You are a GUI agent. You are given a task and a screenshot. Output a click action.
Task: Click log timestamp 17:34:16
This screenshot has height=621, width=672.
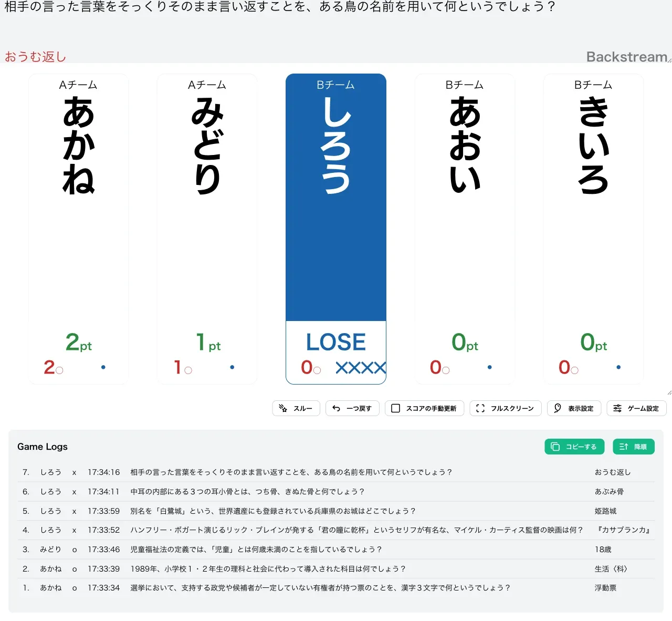[104, 472]
